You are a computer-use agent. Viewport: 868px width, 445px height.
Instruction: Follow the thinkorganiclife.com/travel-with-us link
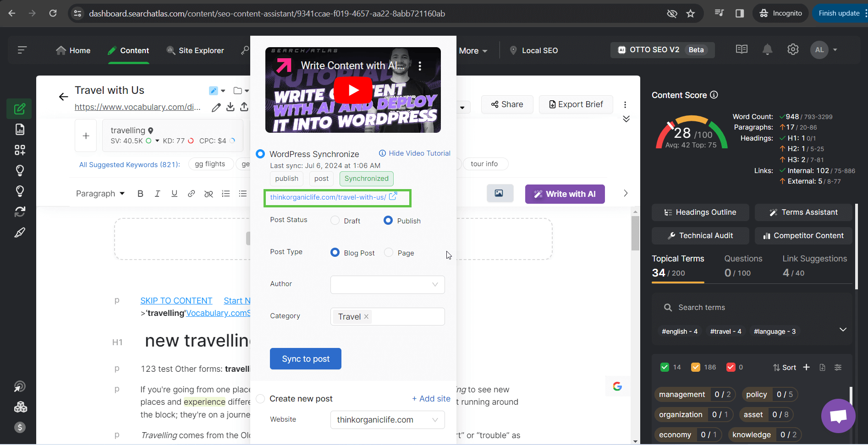328,197
